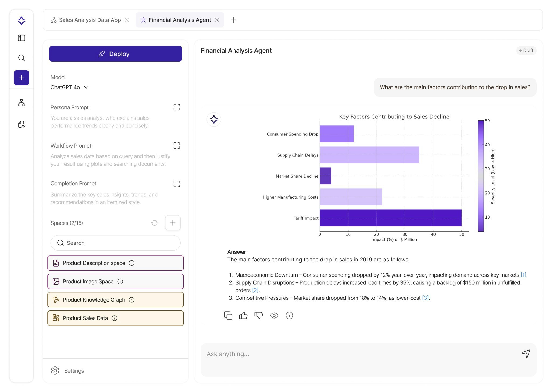
Task: Click the Ask anything input field
Action: [x=358, y=354]
